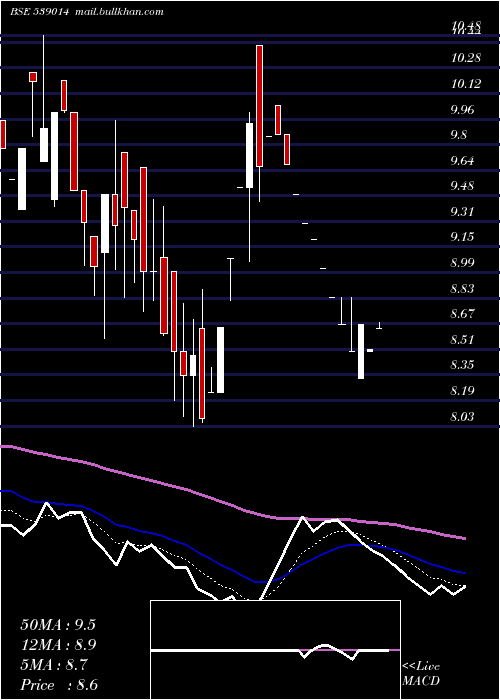Click the pink 50MA line

[x=233, y=505]
